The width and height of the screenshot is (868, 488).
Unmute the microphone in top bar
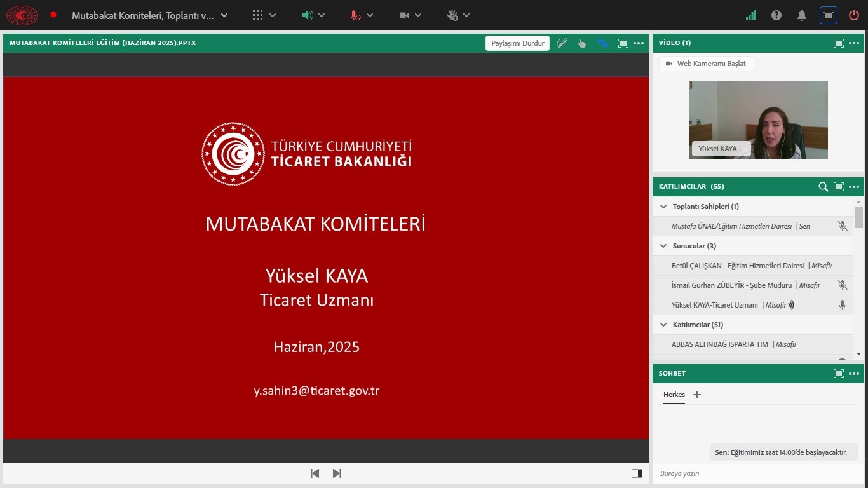[x=355, y=15]
